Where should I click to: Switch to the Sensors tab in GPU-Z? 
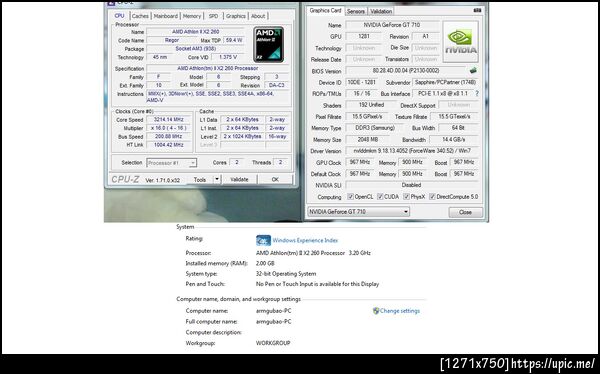click(355, 11)
